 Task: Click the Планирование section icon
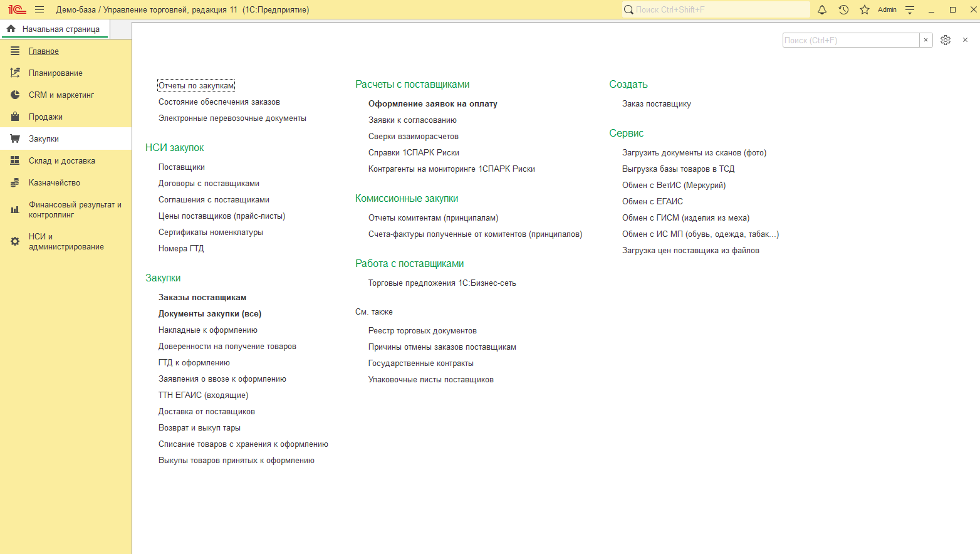[x=15, y=73]
